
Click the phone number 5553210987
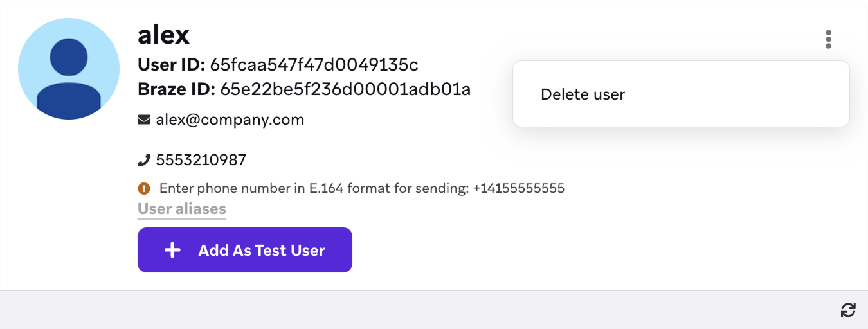(201, 159)
